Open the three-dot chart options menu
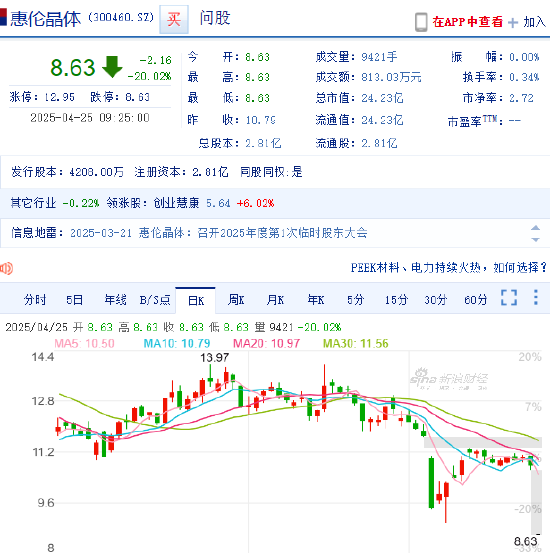Viewport: 550px width, 553px height. click(x=536, y=297)
